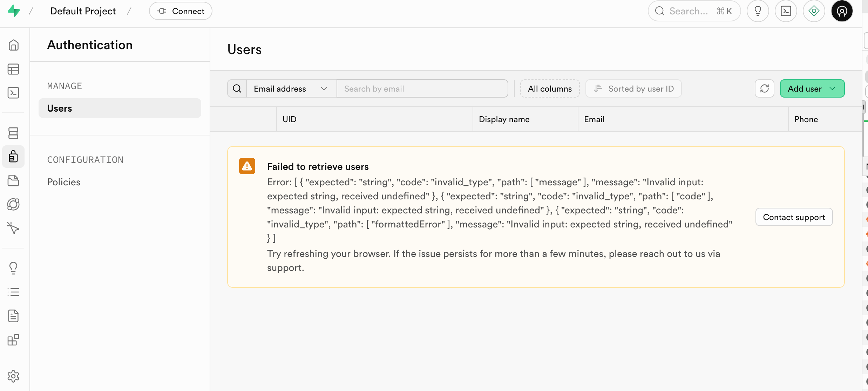Click the Connect button
The width and height of the screenshot is (868, 391).
click(x=181, y=11)
